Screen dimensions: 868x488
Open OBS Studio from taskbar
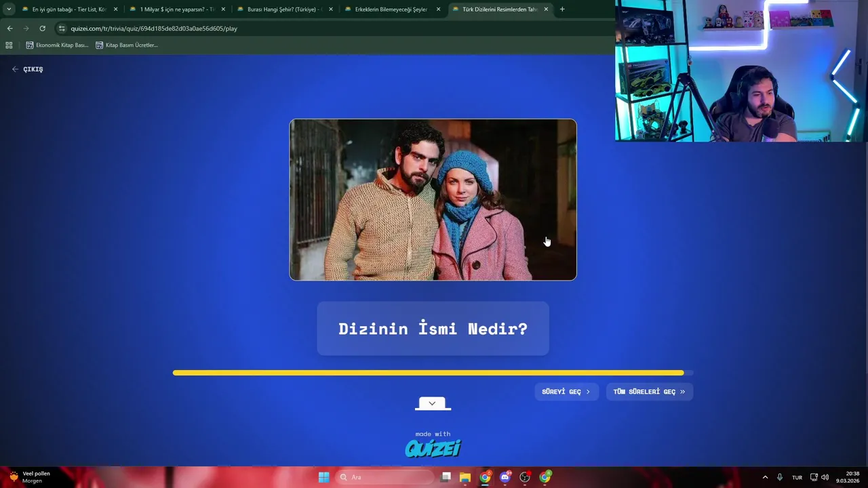click(x=525, y=477)
